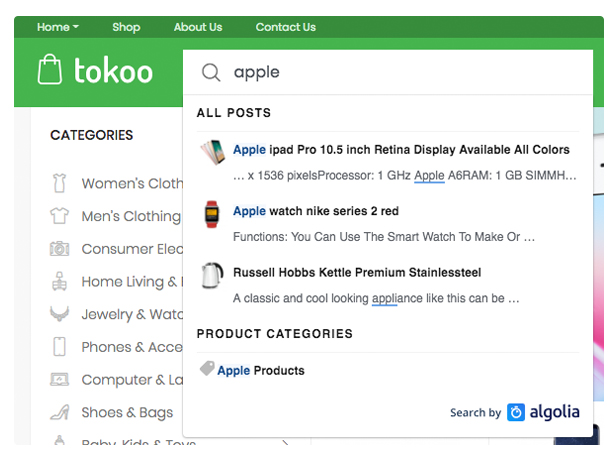Open the Shop menu item
The width and height of the screenshot is (616, 463).
[126, 27]
